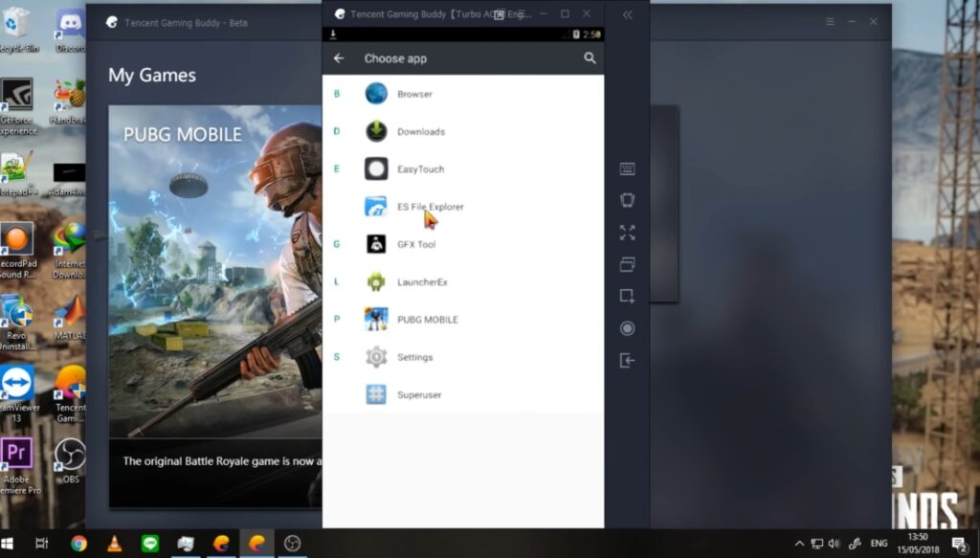
Task: Click the PUBG MOBILE game banner
Action: 214,287
